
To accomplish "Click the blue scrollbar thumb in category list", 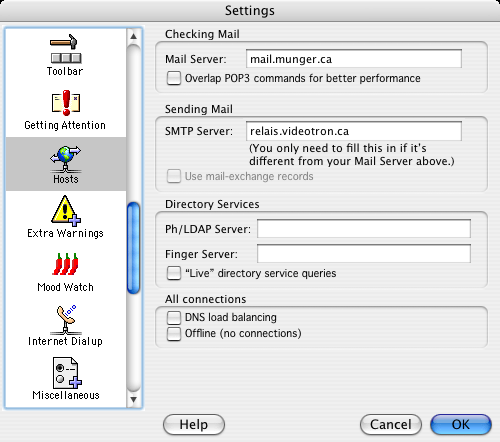I will click(134, 248).
